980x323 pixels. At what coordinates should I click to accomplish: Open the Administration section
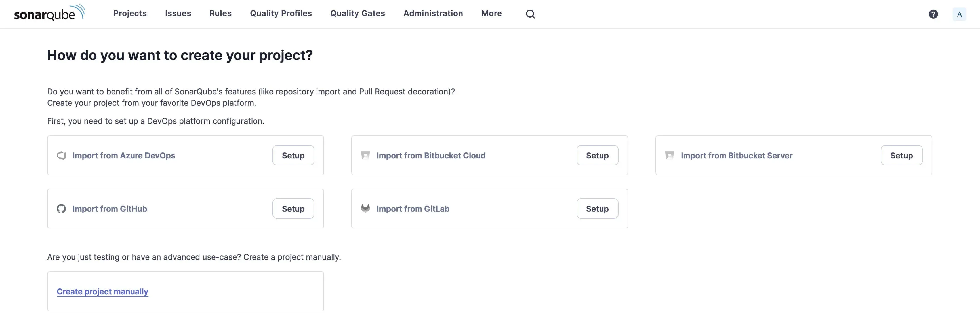433,13
